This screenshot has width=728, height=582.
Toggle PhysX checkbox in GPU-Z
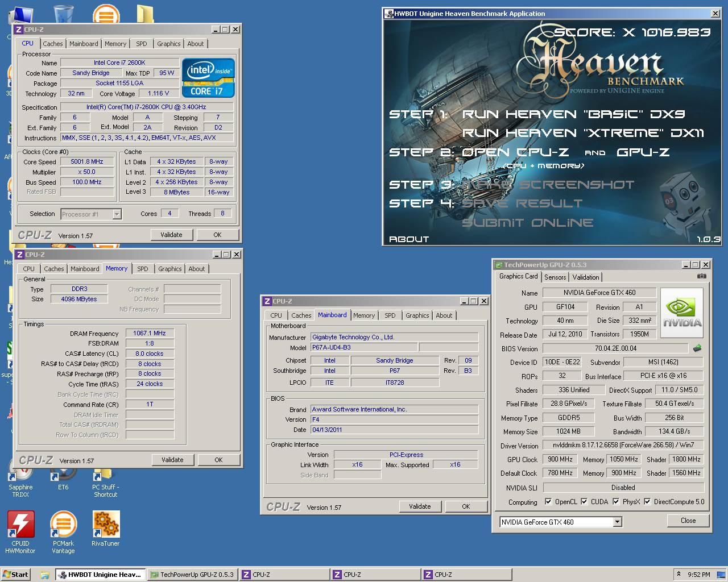616,501
